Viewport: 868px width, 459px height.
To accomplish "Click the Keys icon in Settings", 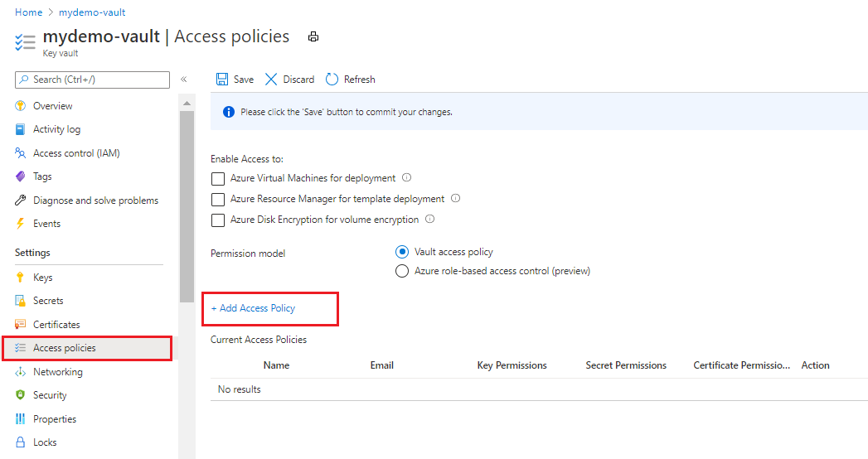I will pyautogui.click(x=21, y=278).
